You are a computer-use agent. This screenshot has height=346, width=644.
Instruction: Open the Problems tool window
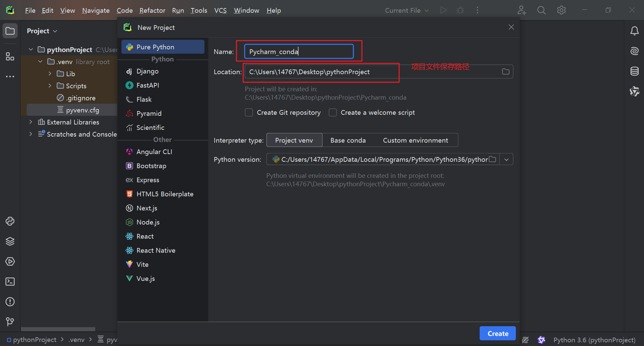[x=10, y=302]
